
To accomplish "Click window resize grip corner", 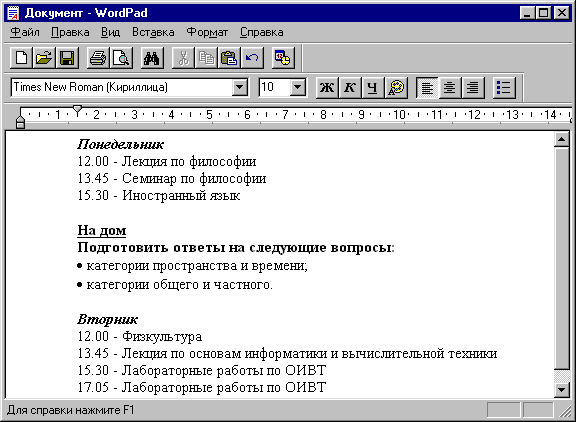I will coord(565,412).
